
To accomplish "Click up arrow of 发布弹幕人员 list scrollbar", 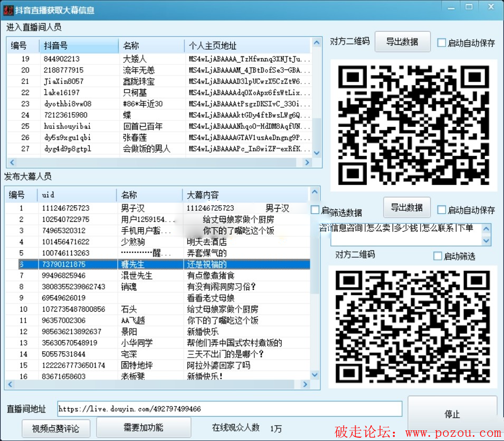I will pos(315,192).
